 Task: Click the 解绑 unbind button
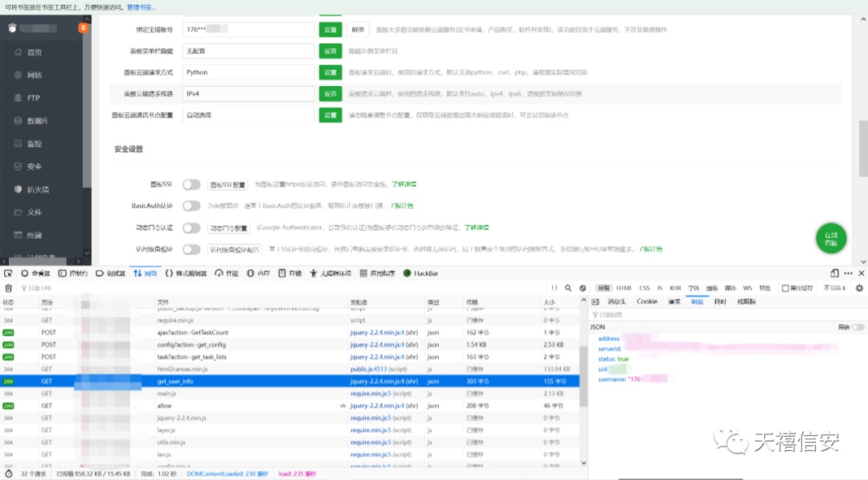(x=358, y=29)
